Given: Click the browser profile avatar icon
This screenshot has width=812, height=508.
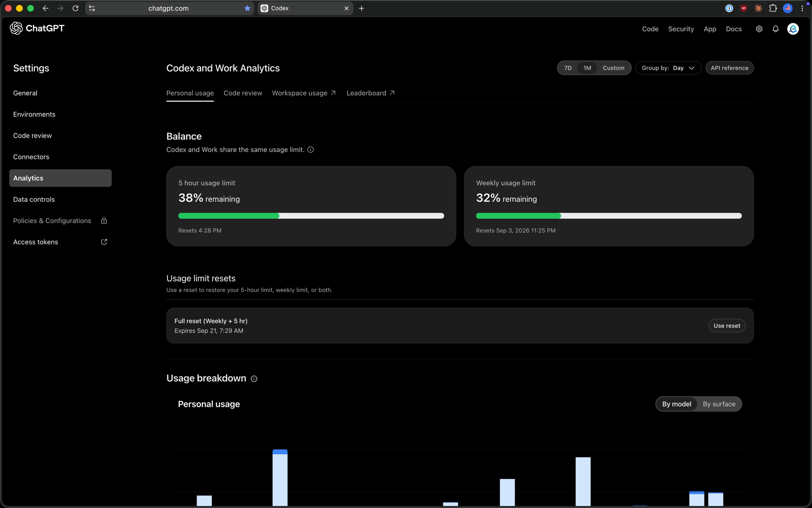Looking at the screenshot, I should pyautogui.click(x=788, y=8).
